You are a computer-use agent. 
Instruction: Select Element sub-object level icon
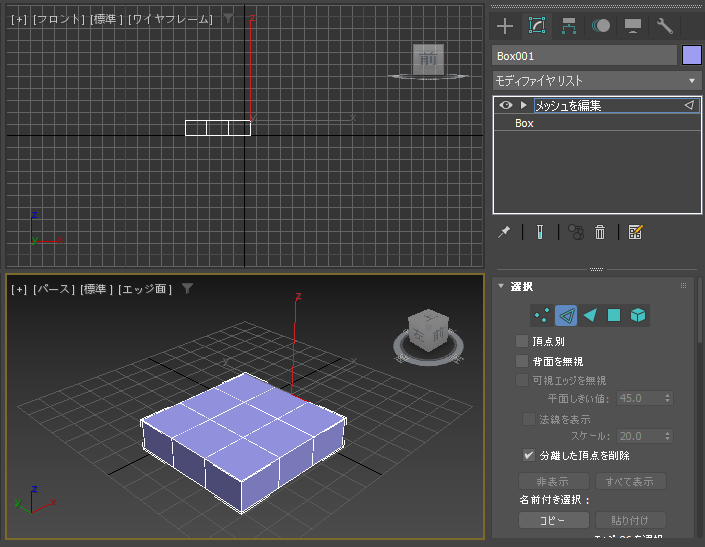coord(638,315)
